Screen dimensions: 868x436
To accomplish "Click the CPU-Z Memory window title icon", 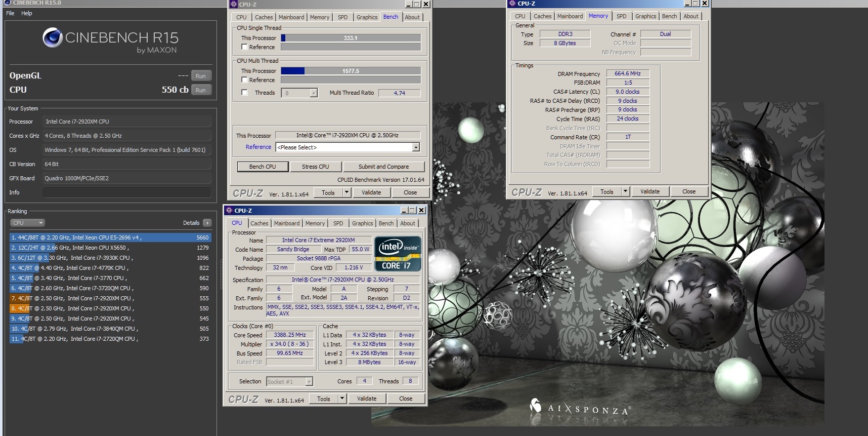I will tap(512, 3).
